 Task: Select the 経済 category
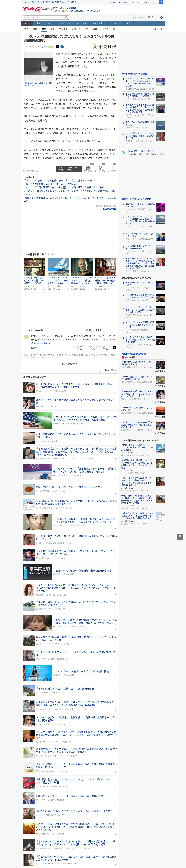(x=52, y=29)
